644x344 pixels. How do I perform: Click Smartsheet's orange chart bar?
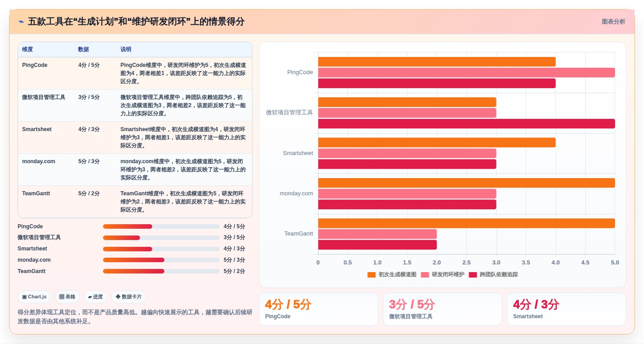click(x=437, y=142)
